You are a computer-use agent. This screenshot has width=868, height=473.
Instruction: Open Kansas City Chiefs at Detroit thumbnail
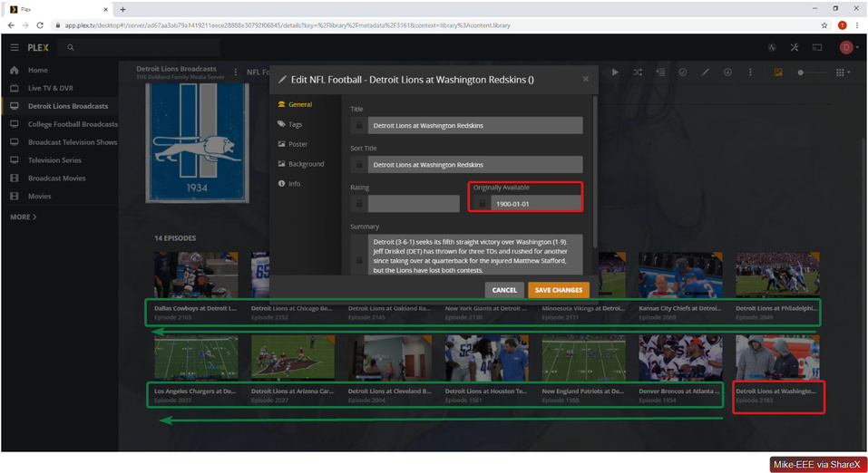click(680, 275)
